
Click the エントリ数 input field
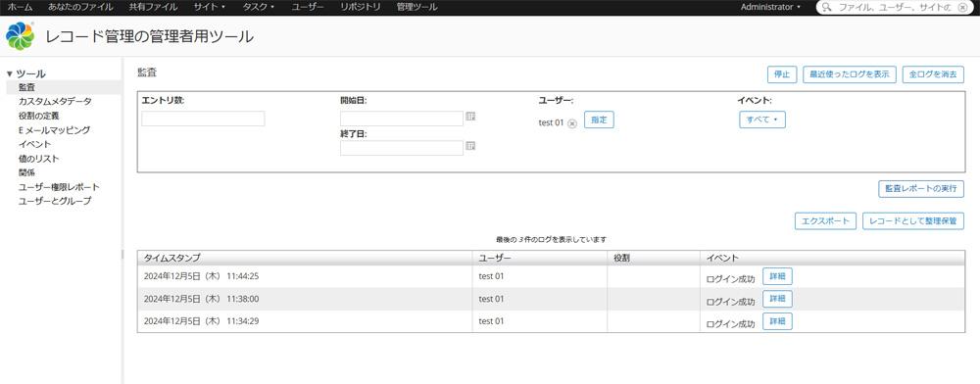point(203,119)
